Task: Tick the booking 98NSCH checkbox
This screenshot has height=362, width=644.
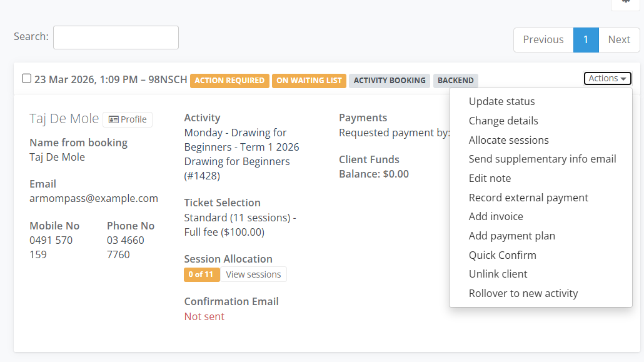Action: (x=26, y=79)
